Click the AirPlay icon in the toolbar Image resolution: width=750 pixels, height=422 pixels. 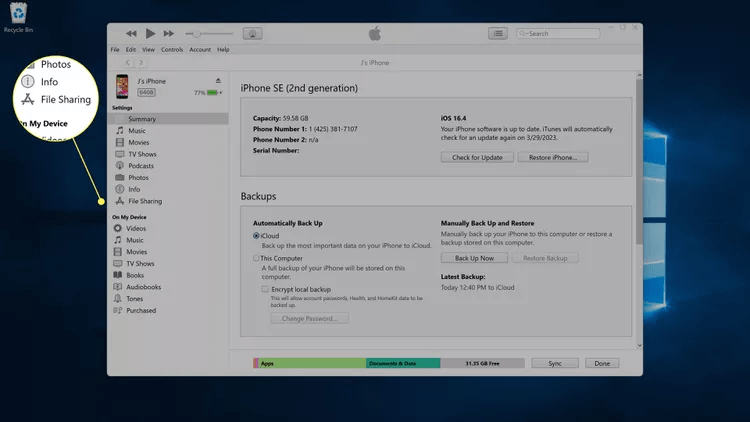pos(253,34)
